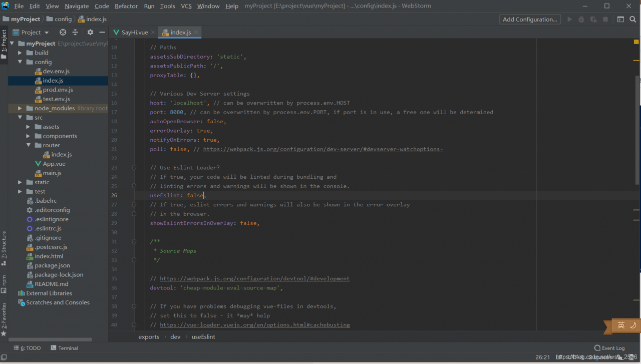This screenshot has height=364, width=641.
Task: Click the vue-loader cachebusting link
Action: pyautogui.click(x=254, y=324)
